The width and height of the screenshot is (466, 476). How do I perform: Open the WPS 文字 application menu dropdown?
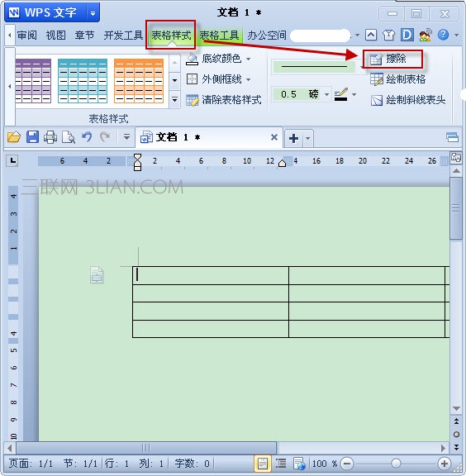[93, 13]
